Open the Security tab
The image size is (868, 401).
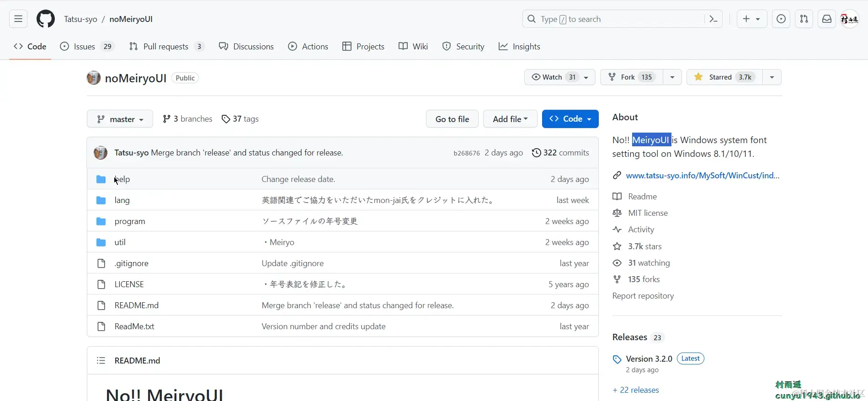click(463, 47)
